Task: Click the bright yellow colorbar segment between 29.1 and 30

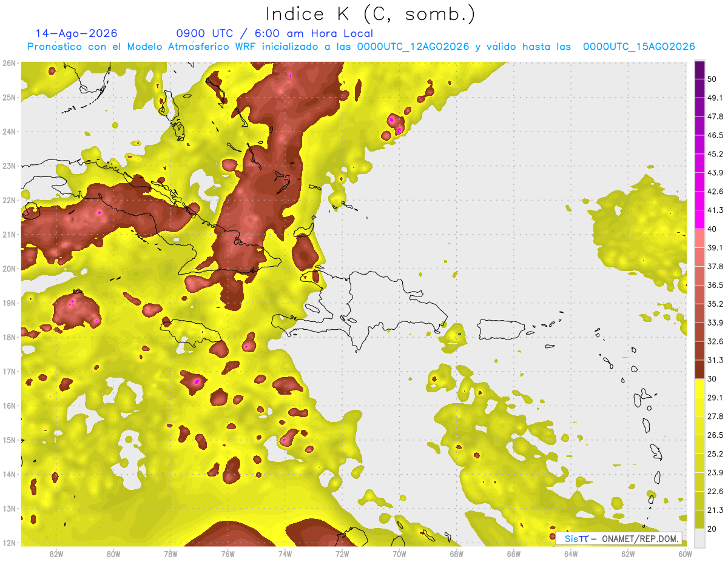Action: (699, 388)
